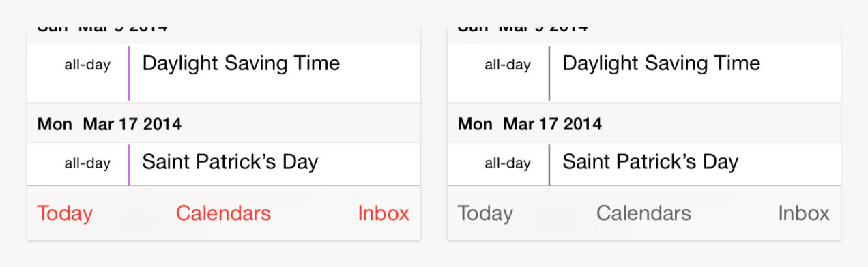Click gray calendar color bar beside Daylight Saving Time
This screenshot has width=868, height=267.
coord(549,74)
